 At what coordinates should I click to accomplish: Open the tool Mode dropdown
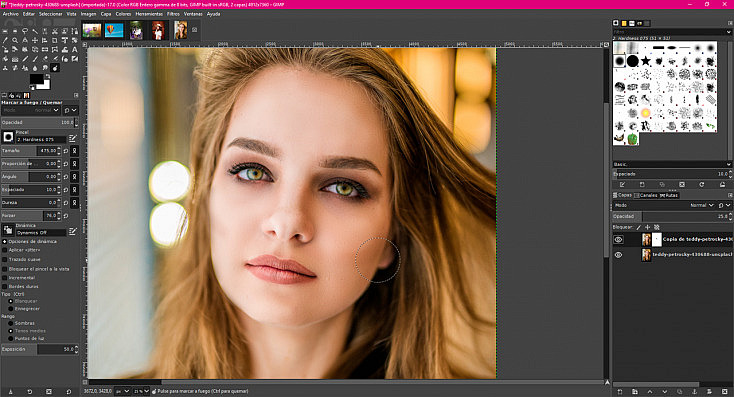click(31, 110)
